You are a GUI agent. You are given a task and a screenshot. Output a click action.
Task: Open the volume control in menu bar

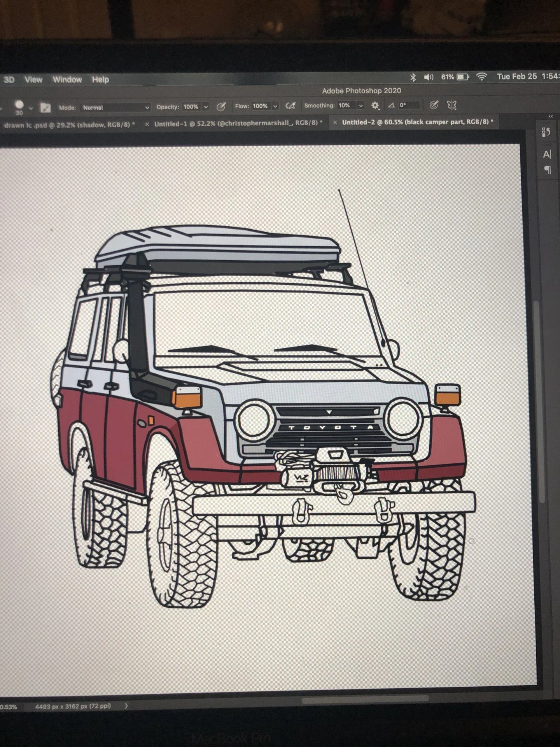pyautogui.click(x=429, y=77)
